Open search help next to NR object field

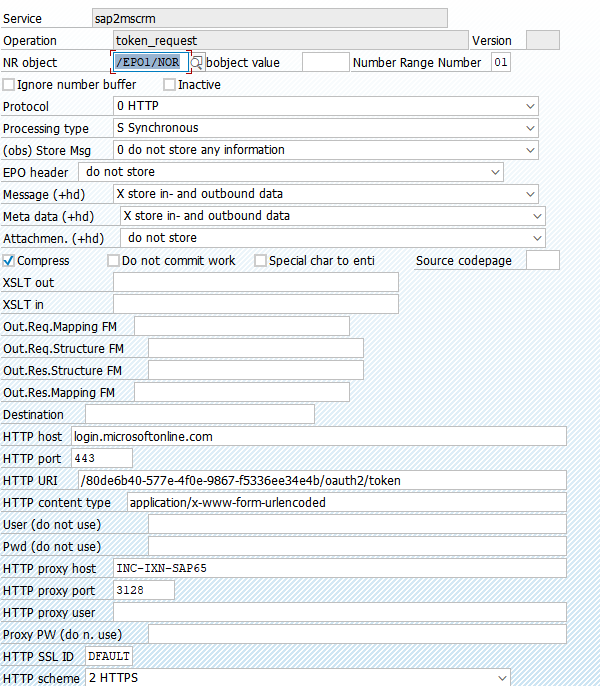click(x=196, y=63)
